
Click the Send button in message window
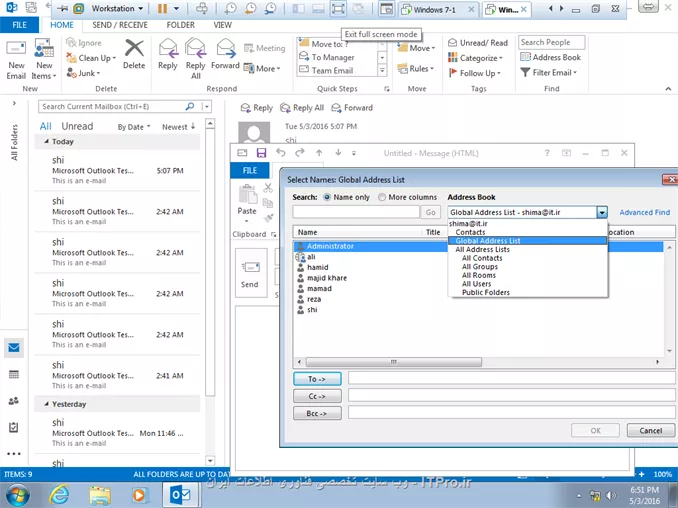click(x=251, y=273)
